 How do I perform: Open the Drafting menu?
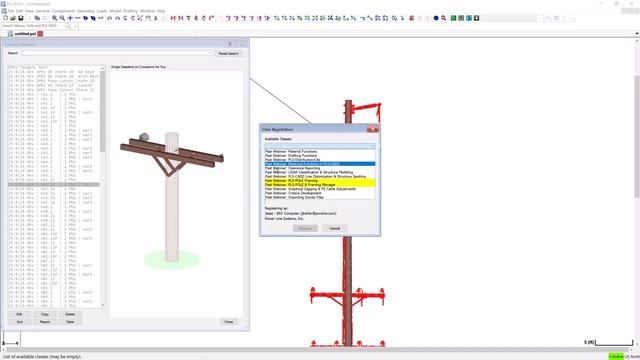(x=130, y=11)
